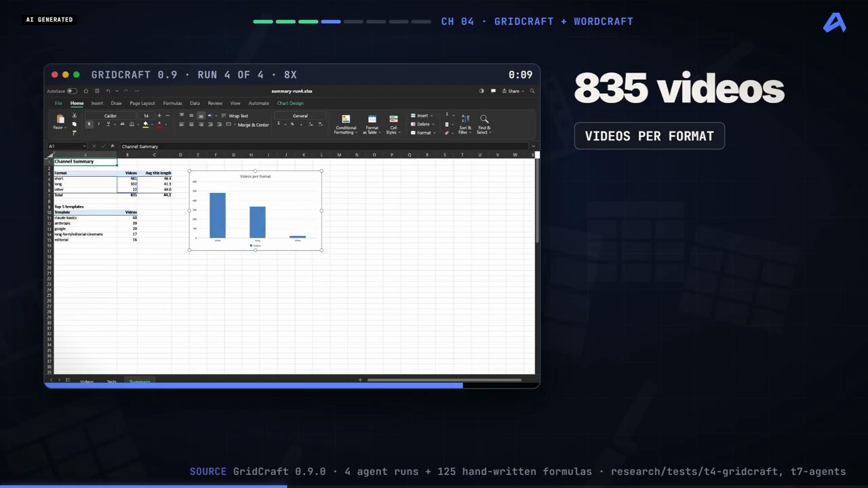868x488 pixels.
Task: Open the Delete cells dropdown
Action: click(421, 124)
